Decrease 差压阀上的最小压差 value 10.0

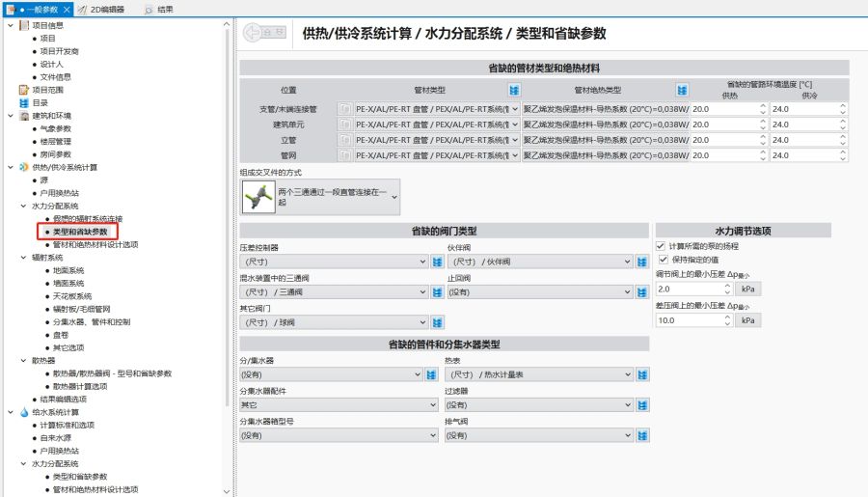[x=727, y=323]
